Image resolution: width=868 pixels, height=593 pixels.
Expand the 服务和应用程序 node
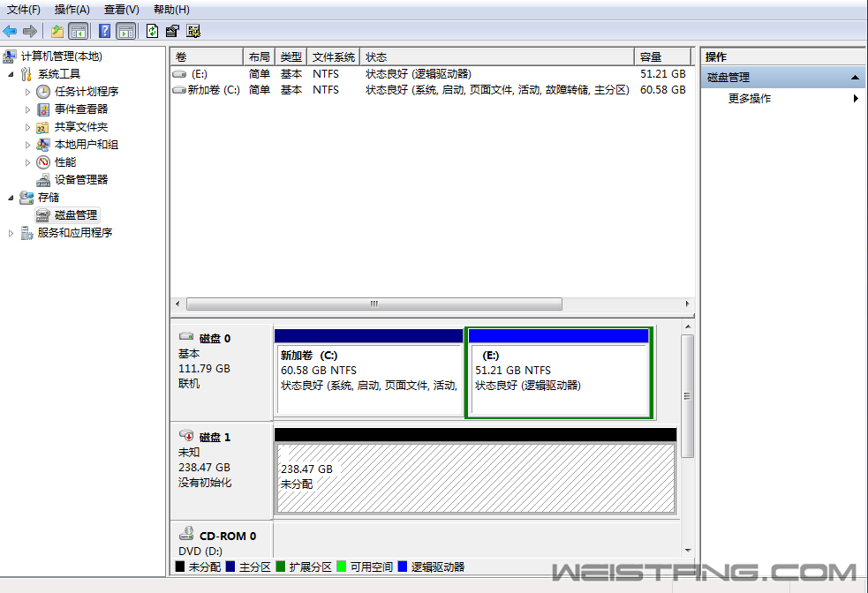pyautogui.click(x=11, y=233)
